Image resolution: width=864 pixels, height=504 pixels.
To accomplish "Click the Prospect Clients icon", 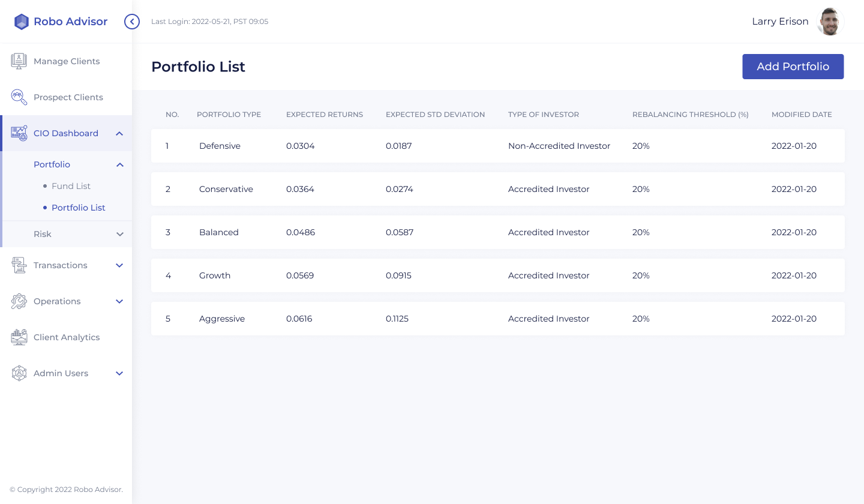I will (19, 97).
